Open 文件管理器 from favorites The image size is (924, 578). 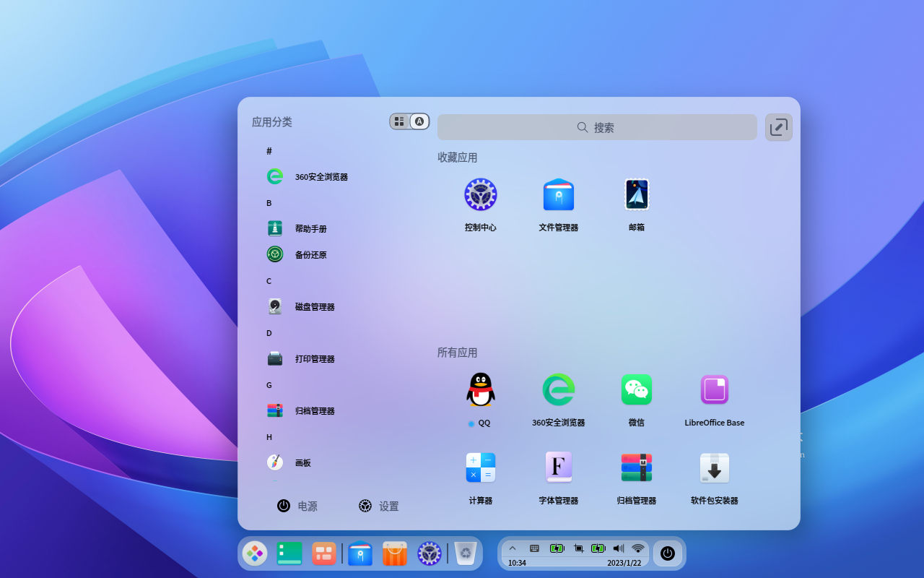click(x=558, y=194)
